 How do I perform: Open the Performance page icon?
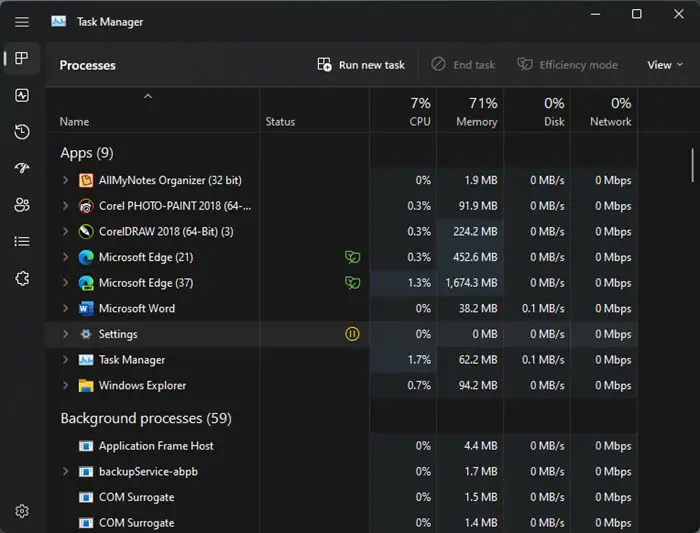[x=22, y=95]
